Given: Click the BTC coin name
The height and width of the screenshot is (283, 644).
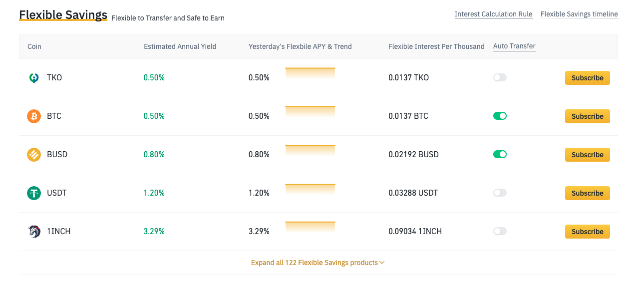Looking at the screenshot, I should pyautogui.click(x=54, y=116).
